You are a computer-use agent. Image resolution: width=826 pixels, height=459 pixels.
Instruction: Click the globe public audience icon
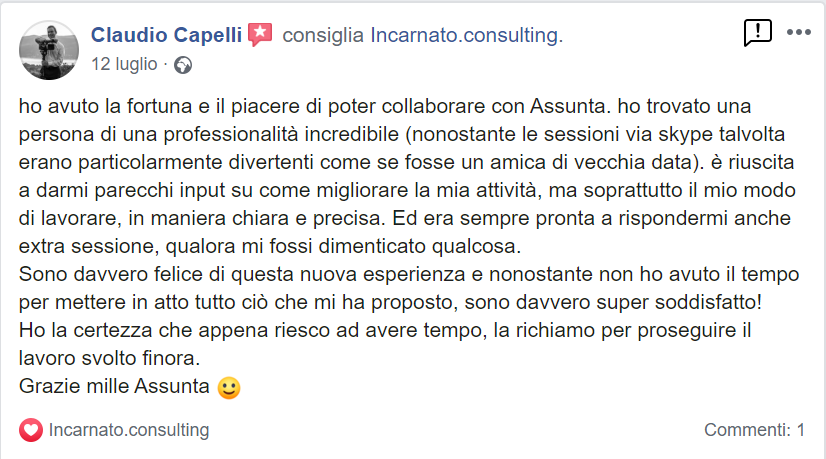[x=182, y=64]
